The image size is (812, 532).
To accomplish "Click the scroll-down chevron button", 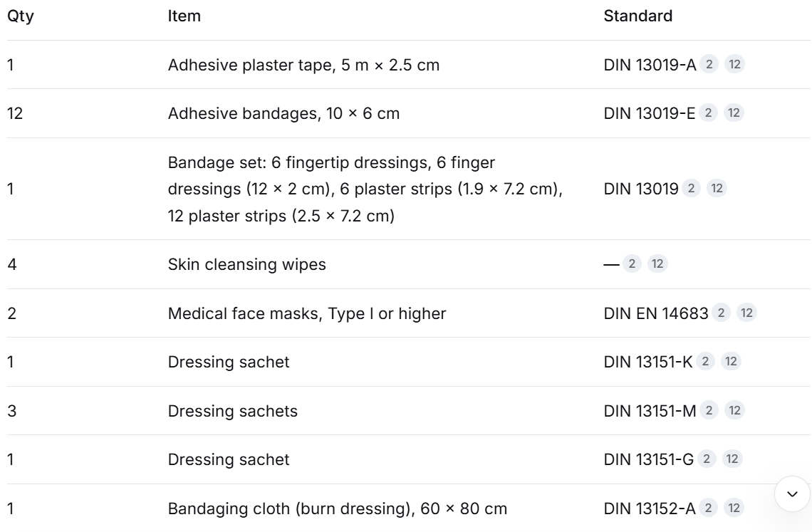I will coord(792,494).
